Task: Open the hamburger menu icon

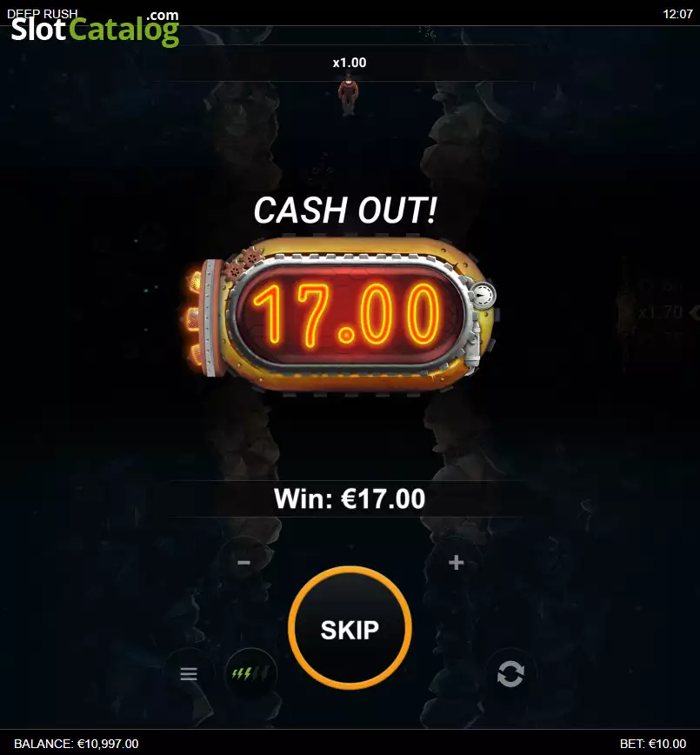Action: pos(188,673)
